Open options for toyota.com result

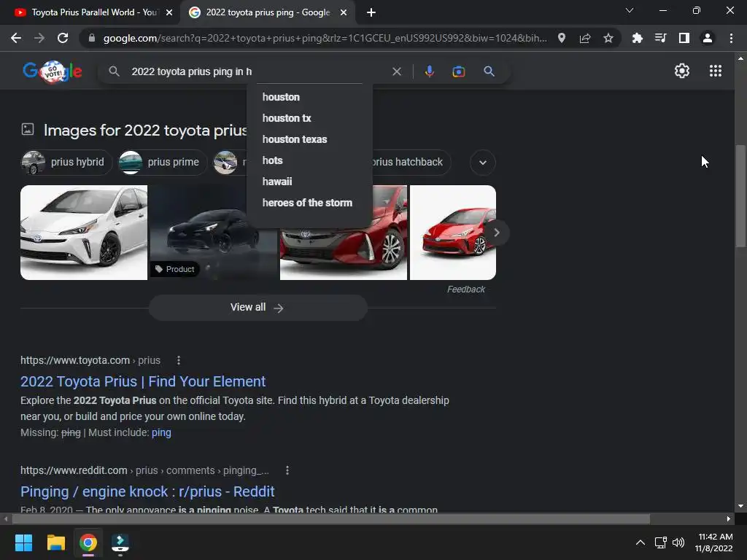[179, 360]
